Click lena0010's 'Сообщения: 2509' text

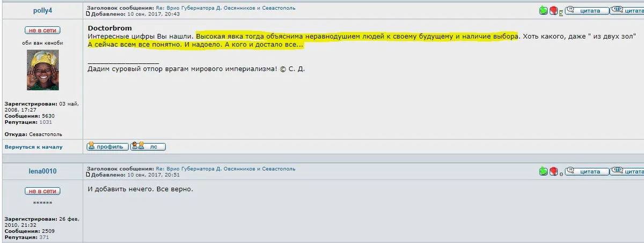click(30, 231)
